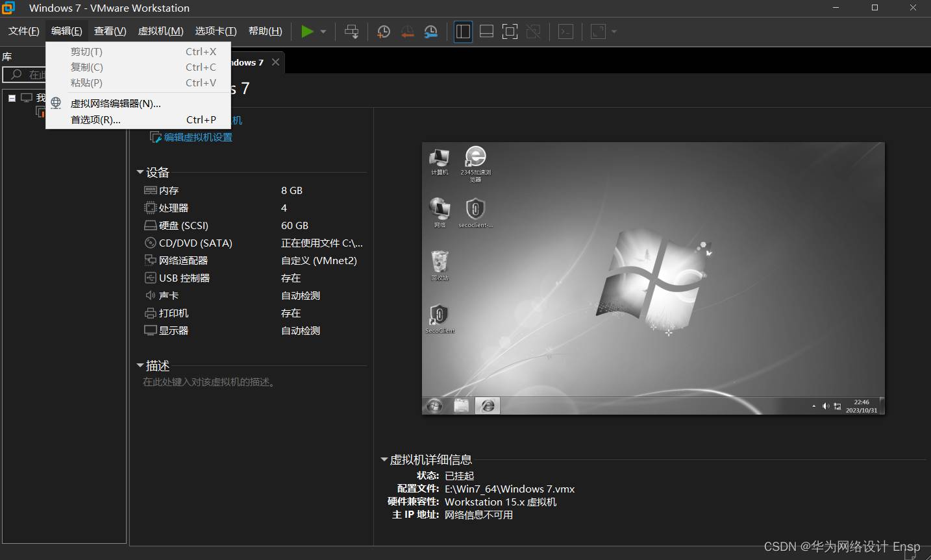This screenshot has height=560, width=931.
Task: Open the 虚拟机(M) menu
Action: pyautogui.click(x=161, y=31)
